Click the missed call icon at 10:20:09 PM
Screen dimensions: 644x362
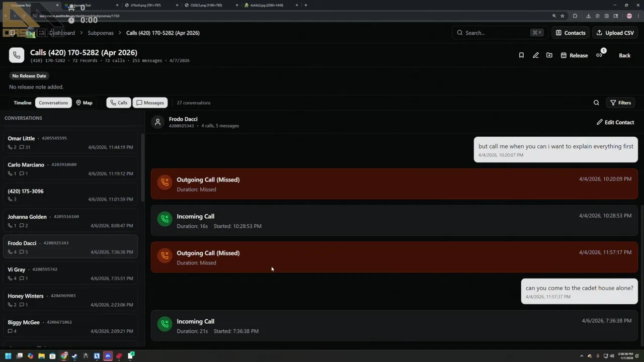[x=165, y=182]
